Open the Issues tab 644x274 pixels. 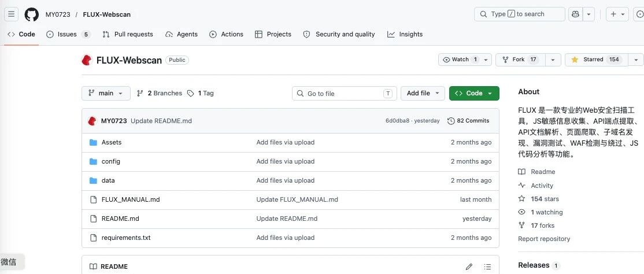click(x=68, y=34)
